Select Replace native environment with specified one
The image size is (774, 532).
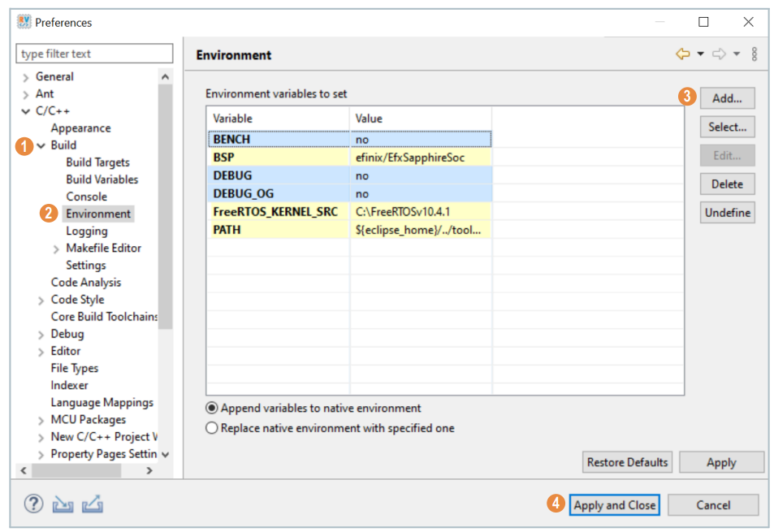pos(212,428)
